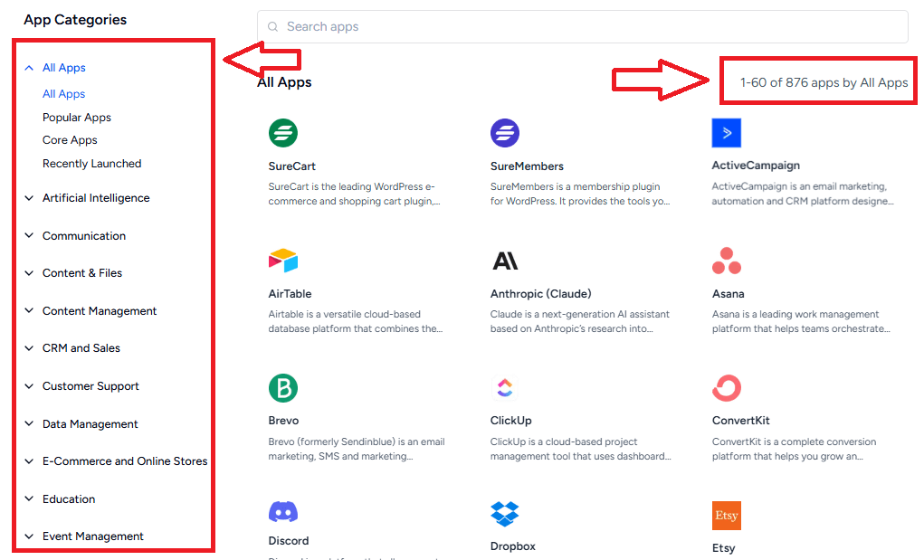Image resolution: width=924 pixels, height=560 pixels.
Task: Click the ClickUp app icon
Action: [505, 387]
